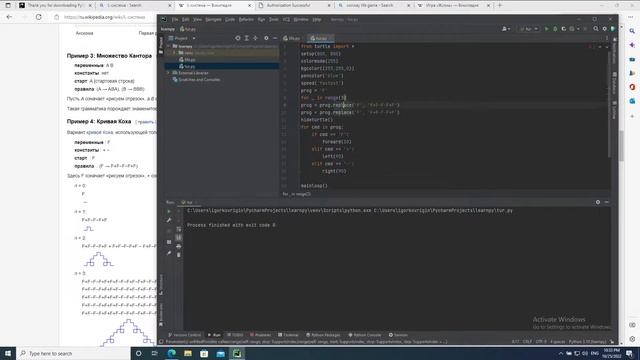Open File Explorer from Windows taskbar
The image size is (640, 360).
(188, 353)
